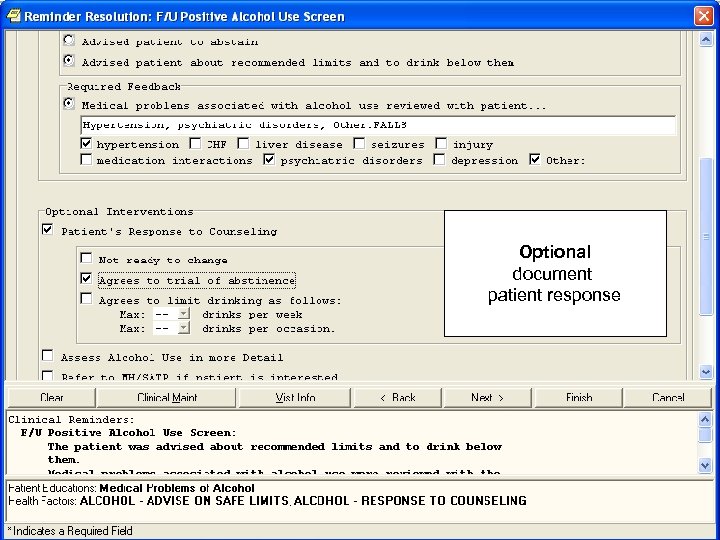720x540 pixels.
Task: Select 'Advised patient about recommended limits' radio button
Action: click(69, 60)
